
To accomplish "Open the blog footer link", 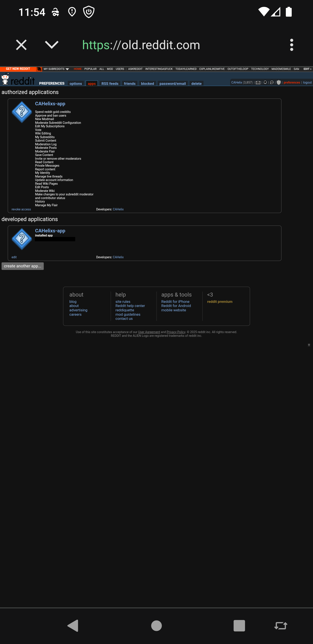I will pyautogui.click(x=73, y=302).
